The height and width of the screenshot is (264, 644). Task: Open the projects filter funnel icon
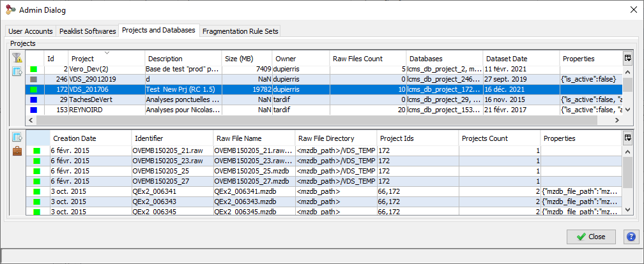pyautogui.click(x=17, y=58)
